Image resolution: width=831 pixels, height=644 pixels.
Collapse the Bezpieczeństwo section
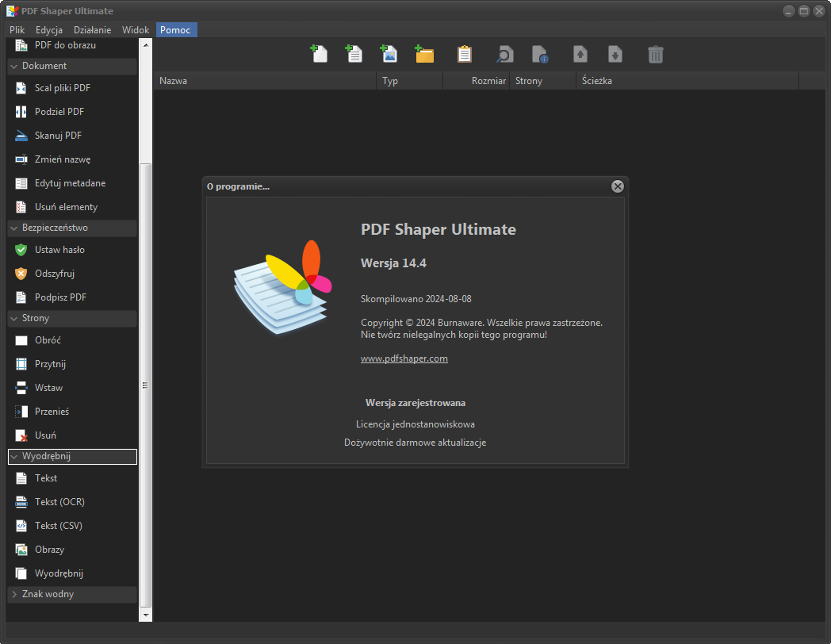(x=73, y=228)
